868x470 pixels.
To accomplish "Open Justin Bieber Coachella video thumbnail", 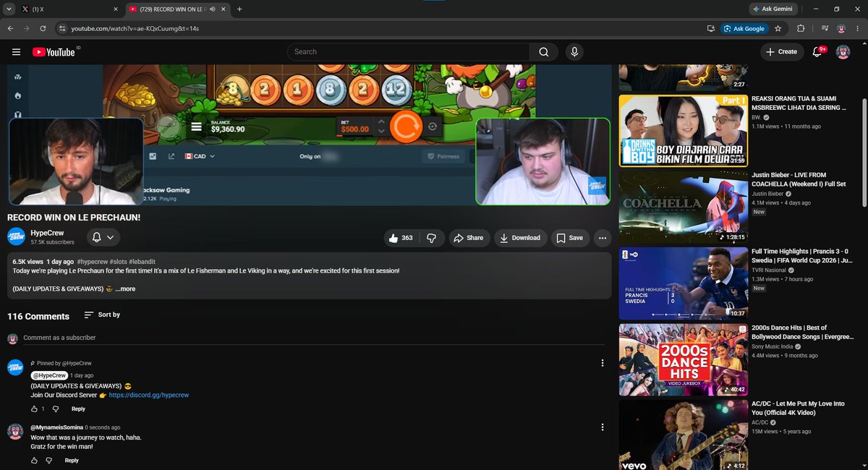I will pyautogui.click(x=683, y=207).
